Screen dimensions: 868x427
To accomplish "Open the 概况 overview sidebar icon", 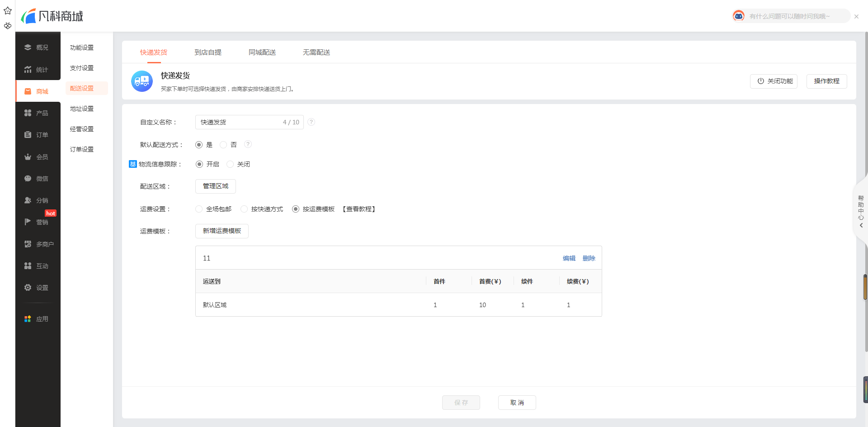I will (x=28, y=47).
